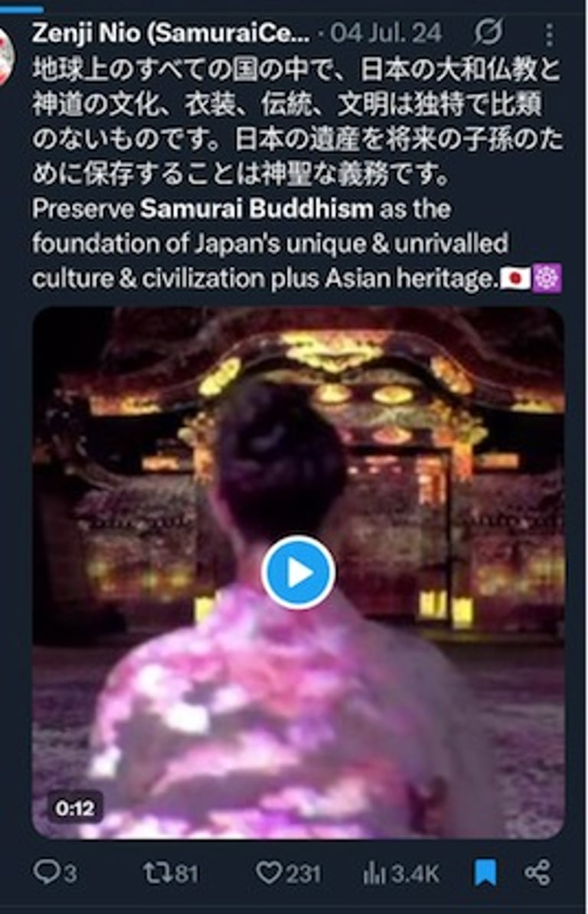
Task: Click the 3.4K view count
Action: coord(415,873)
